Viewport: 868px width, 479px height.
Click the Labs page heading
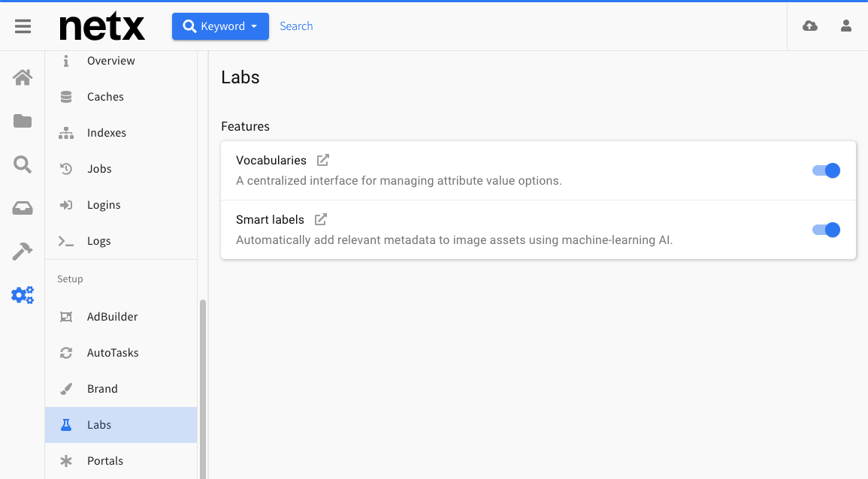coord(240,77)
